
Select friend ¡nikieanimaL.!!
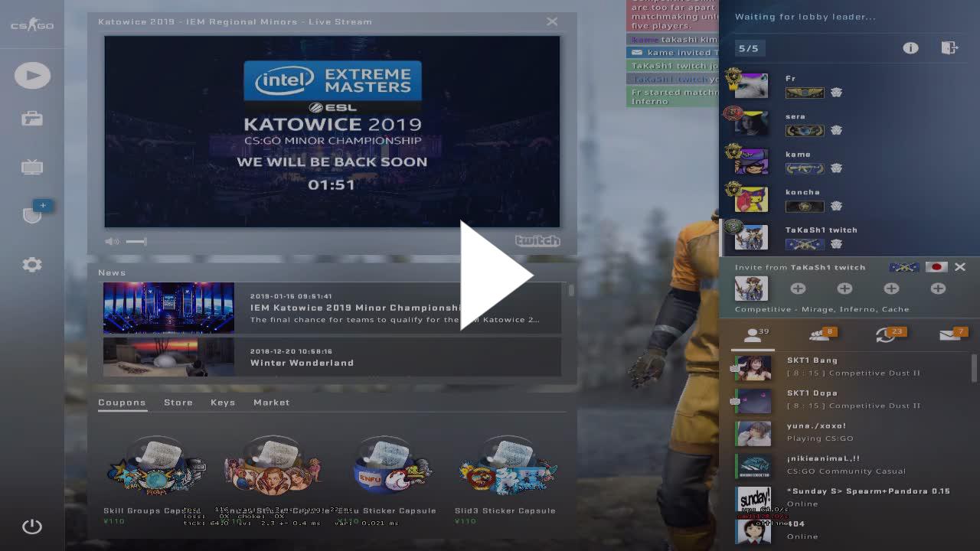[850, 466]
